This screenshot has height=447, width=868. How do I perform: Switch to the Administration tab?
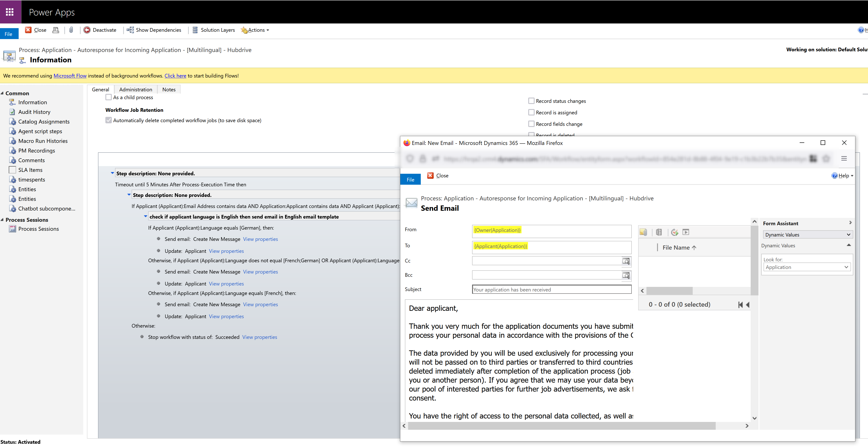[136, 89]
